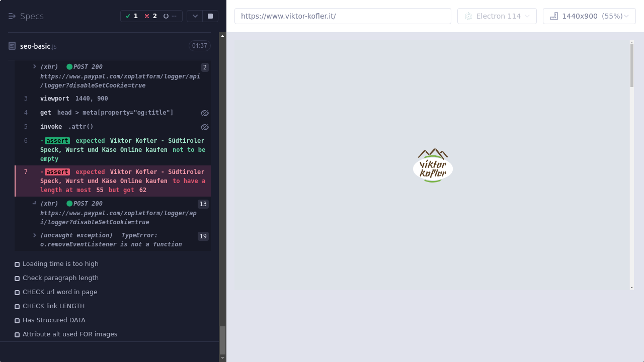644x362 pixels.
Task: Click the Electron browser icon
Action: [x=468, y=16]
